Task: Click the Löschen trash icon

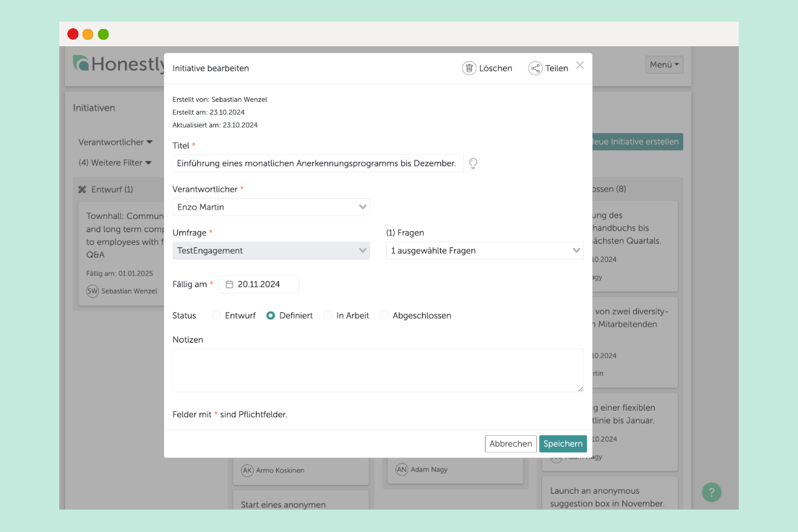Action: point(468,68)
